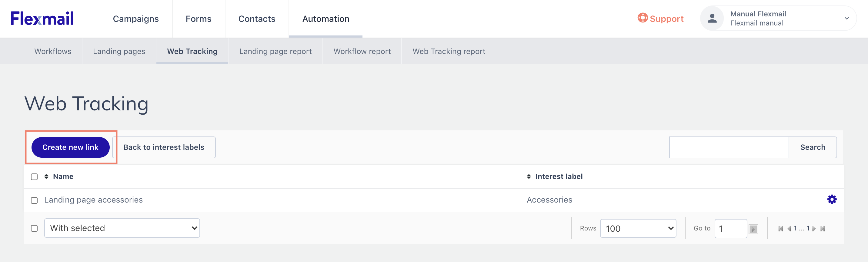This screenshot has height=262, width=868.
Task: Click the go-to-page arrow button
Action: pos(753,229)
